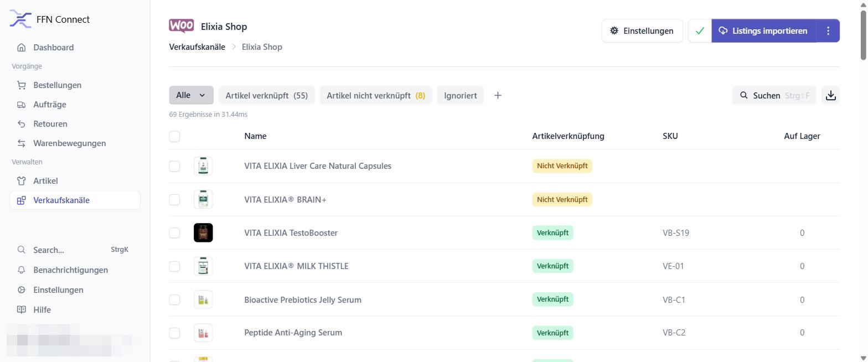This screenshot has width=868, height=362.
Task: Go to Bestellungen in the sidebar
Action: click(75, 85)
